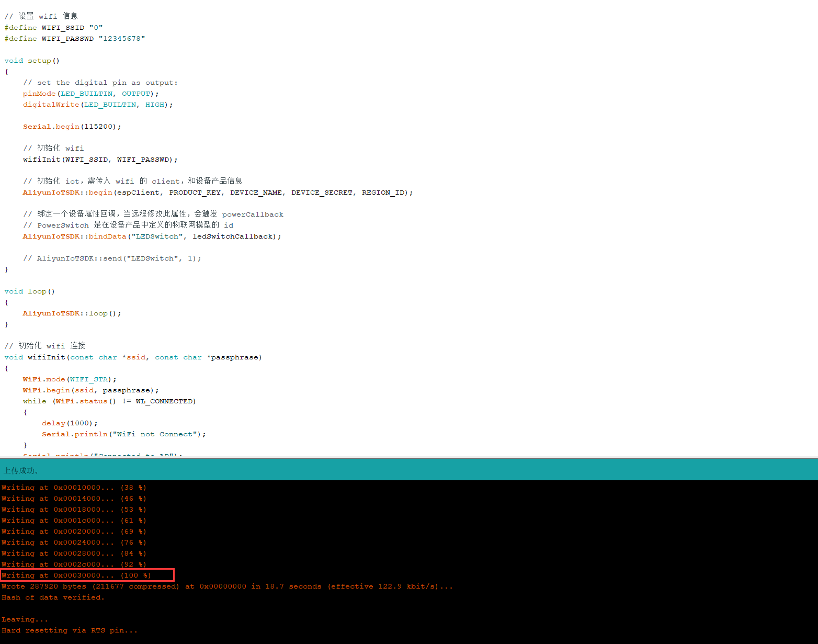The width and height of the screenshot is (818, 644).
Task: Click the '#define WIFI_SSID "0"' line
Action: pyautogui.click(x=54, y=28)
